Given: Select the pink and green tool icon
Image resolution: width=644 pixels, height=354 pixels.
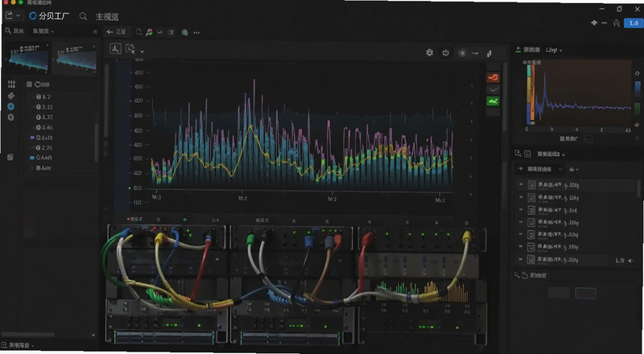Looking at the screenshot, I should [149, 32].
